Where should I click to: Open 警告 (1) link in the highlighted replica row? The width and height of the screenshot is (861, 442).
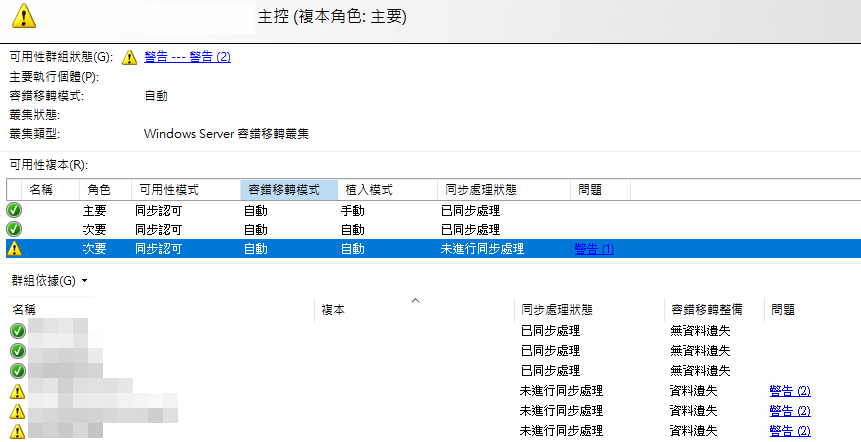(594, 248)
